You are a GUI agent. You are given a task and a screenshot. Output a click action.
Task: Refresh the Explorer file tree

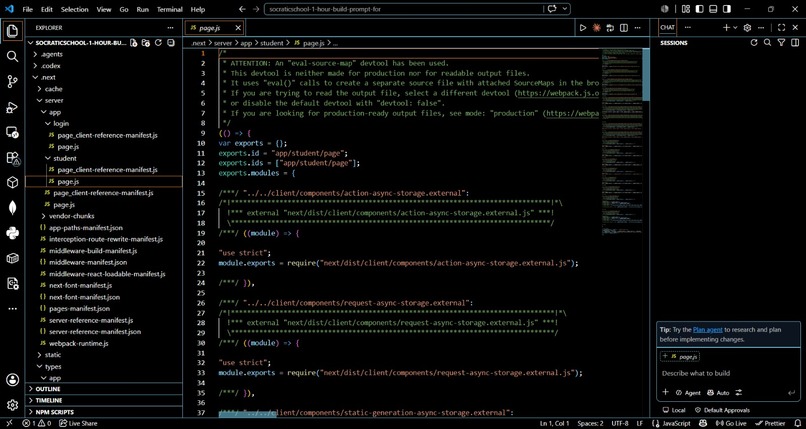(x=158, y=43)
